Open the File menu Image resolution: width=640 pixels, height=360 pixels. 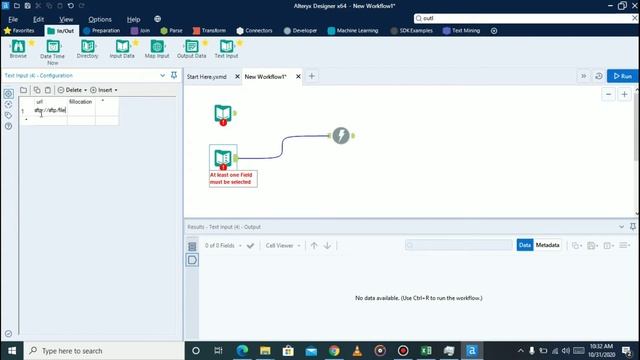(x=13, y=19)
